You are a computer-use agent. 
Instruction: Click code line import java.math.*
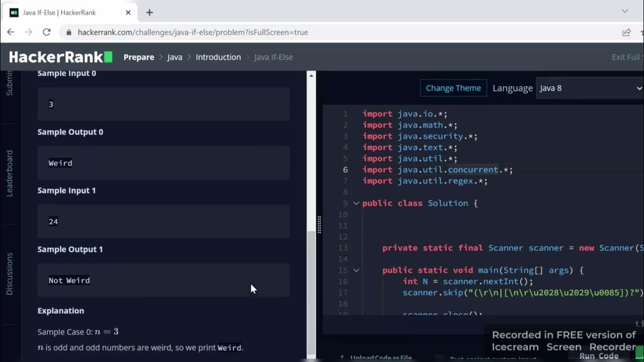point(410,125)
